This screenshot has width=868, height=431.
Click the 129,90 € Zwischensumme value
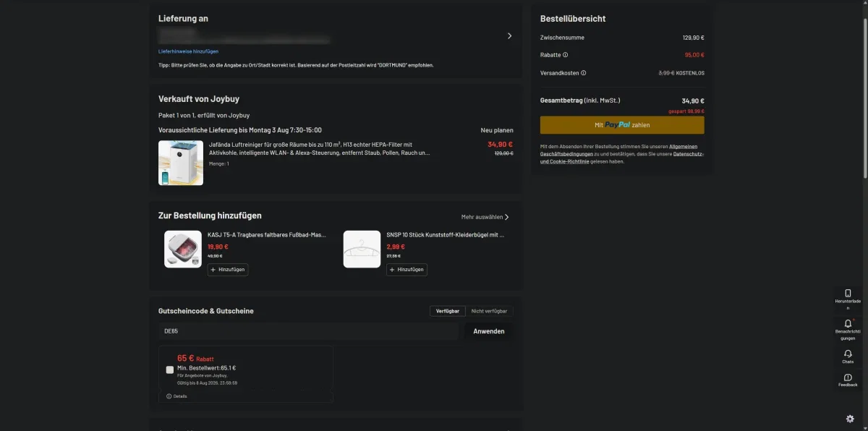(693, 38)
